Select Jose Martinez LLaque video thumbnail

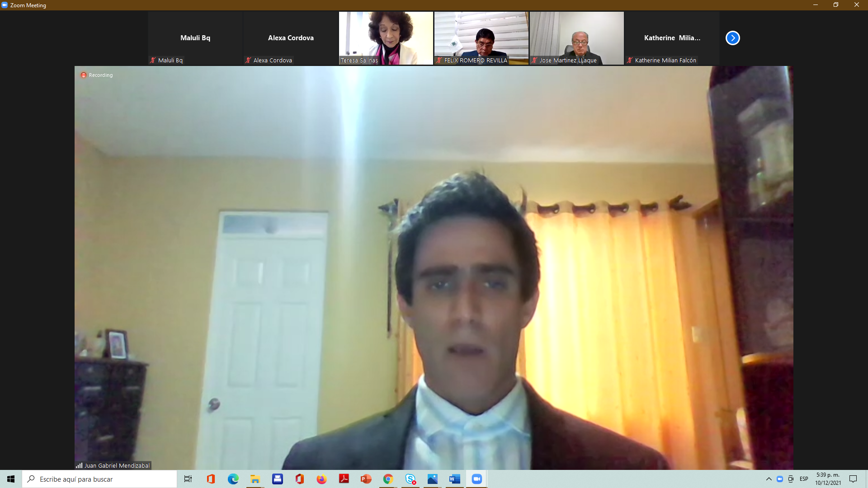coord(577,38)
